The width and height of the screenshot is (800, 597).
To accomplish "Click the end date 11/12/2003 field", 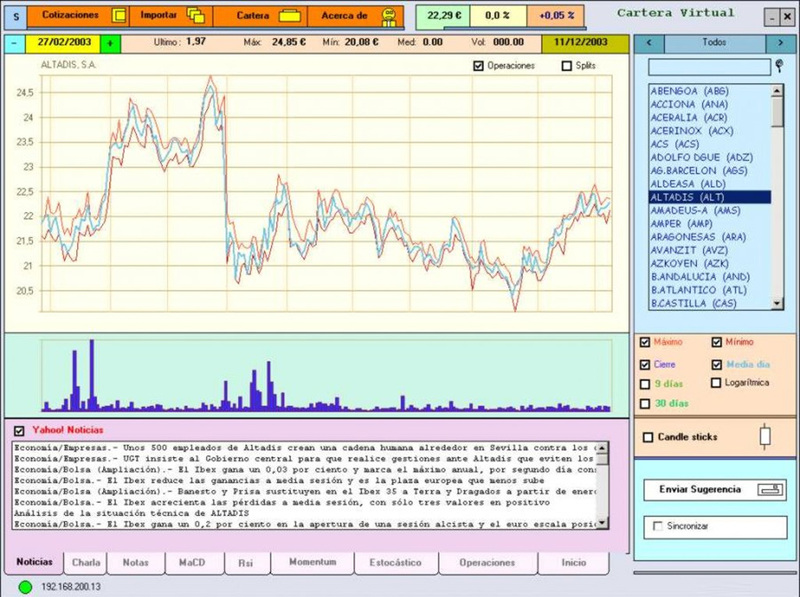I will pyautogui.click(x=585, y=44).
